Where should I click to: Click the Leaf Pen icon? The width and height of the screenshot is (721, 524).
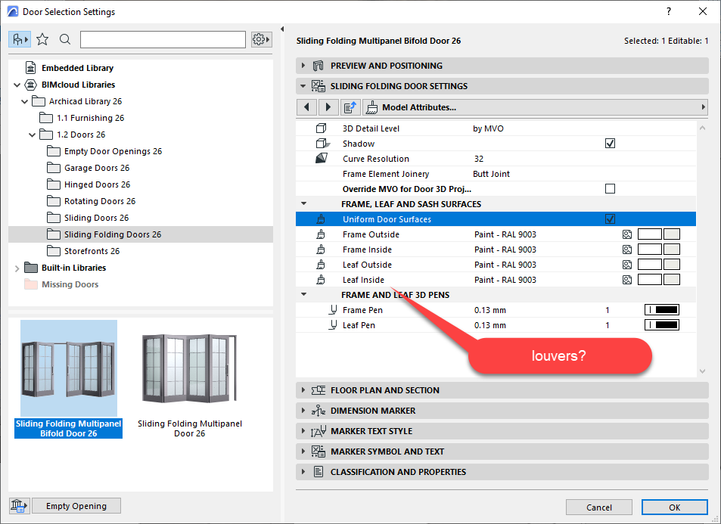coord(333,325)
